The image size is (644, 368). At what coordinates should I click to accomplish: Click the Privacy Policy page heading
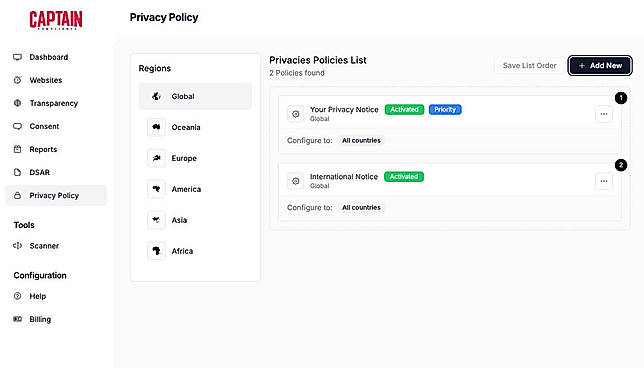click(x=164, y=17)
